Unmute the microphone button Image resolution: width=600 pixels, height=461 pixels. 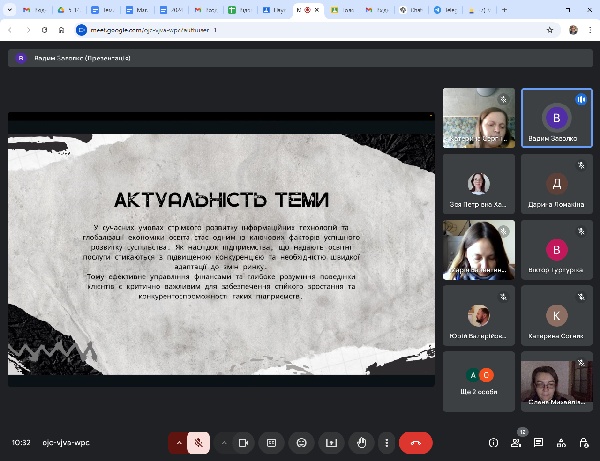pyautogui.click(x=199, y=442)
